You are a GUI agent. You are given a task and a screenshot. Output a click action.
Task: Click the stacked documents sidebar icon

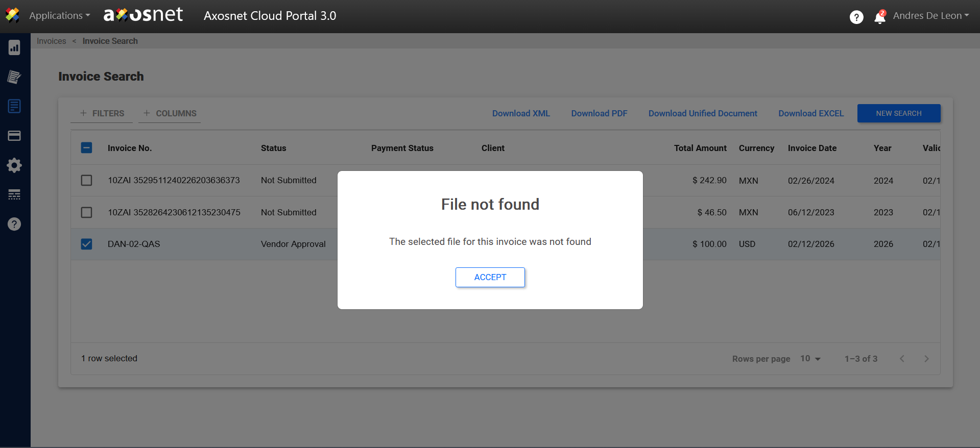(x=14, y=77)
